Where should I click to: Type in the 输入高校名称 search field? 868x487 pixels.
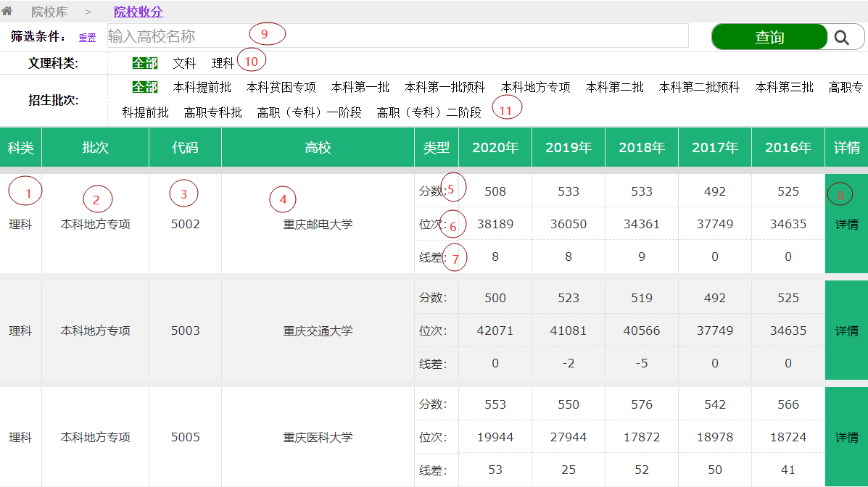pos(397,36)
